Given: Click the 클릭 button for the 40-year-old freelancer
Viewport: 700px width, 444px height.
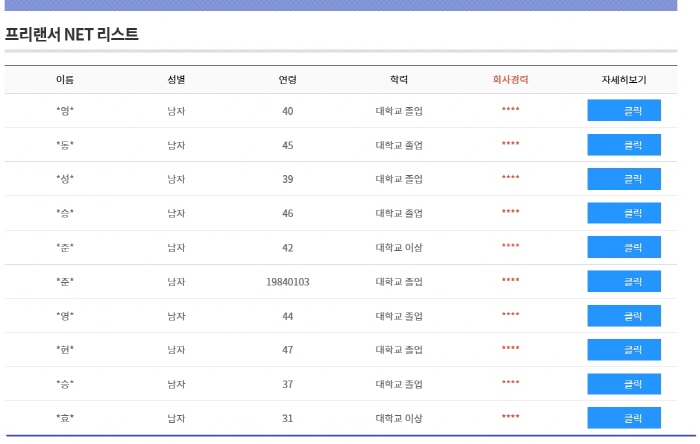Looking at the screenshot, I should click(623, 111).
